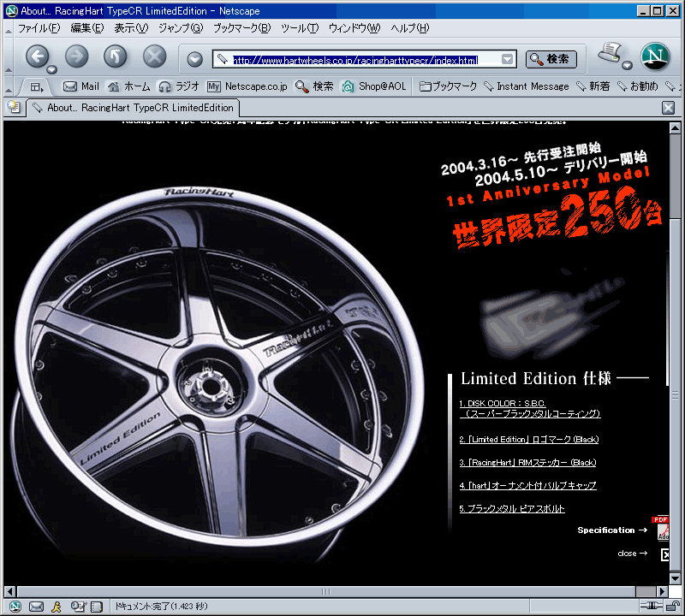
Task: Open Address Book from the status bar icon
Action: coord(97,607)
